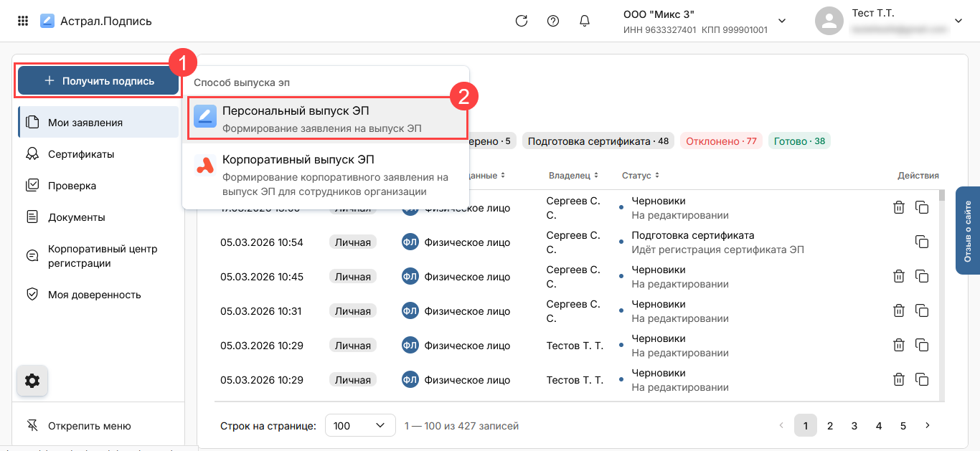Open the apps grid launcher icon
Image resolution: width=980 pixels, height=451 pixels.
click(23, 21)
